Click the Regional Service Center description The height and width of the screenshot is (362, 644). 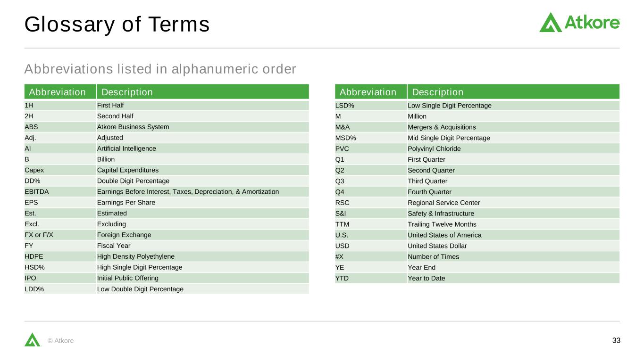443,203
